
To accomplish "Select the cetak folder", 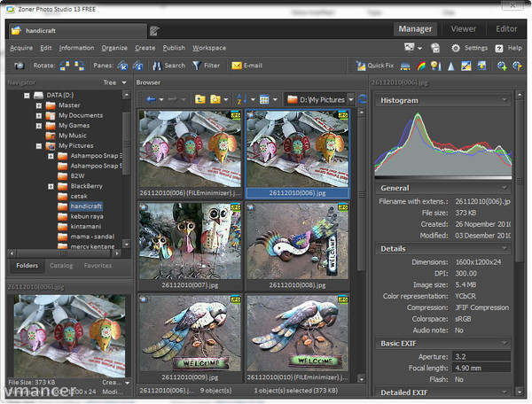I will tap(79, 196).
